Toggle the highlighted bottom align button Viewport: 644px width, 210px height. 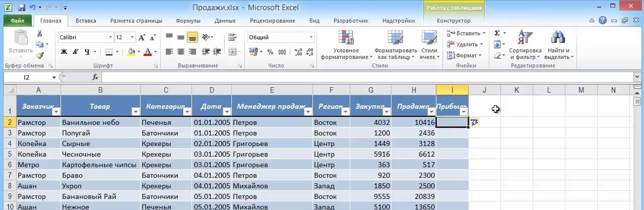192,37
